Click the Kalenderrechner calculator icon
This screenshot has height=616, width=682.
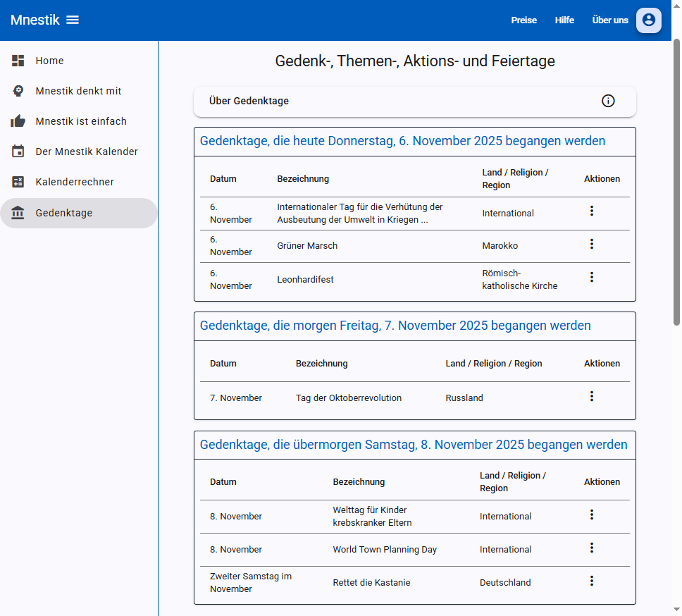click(18, 182)
